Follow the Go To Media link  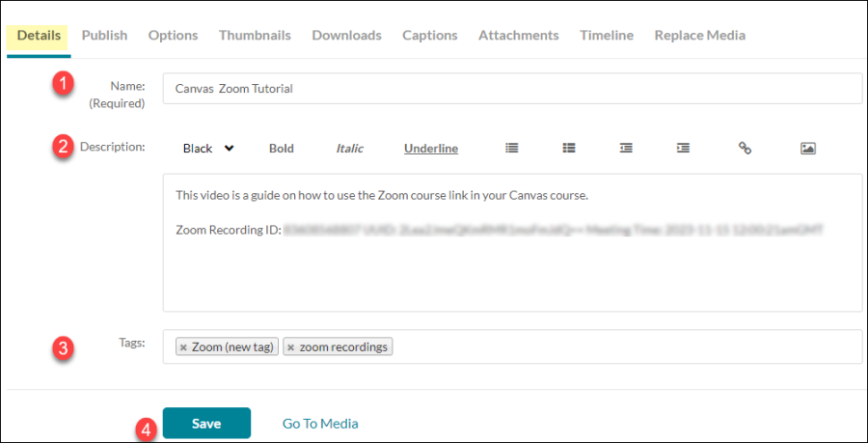pos(320,424)
